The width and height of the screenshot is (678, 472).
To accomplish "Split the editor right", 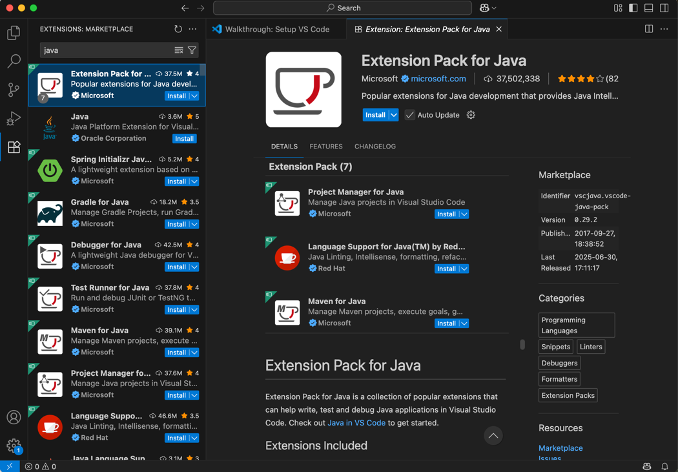I will pyautogui.click(x=649, y=29).
